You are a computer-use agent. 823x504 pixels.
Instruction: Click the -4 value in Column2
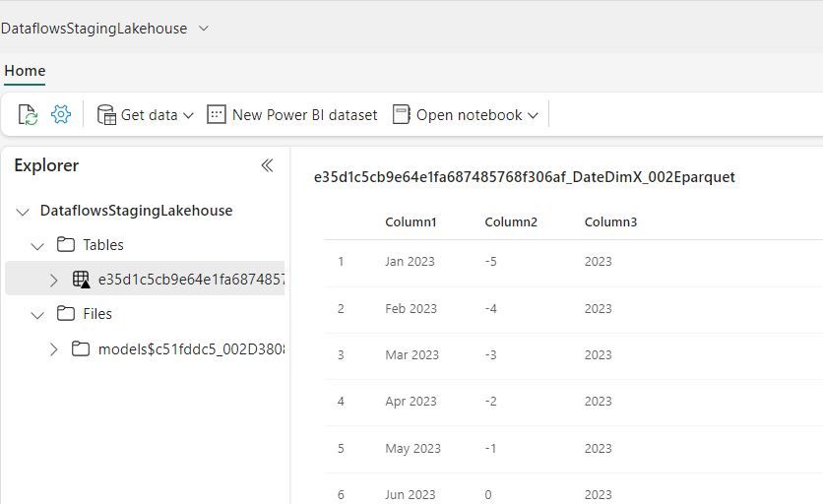491,309
